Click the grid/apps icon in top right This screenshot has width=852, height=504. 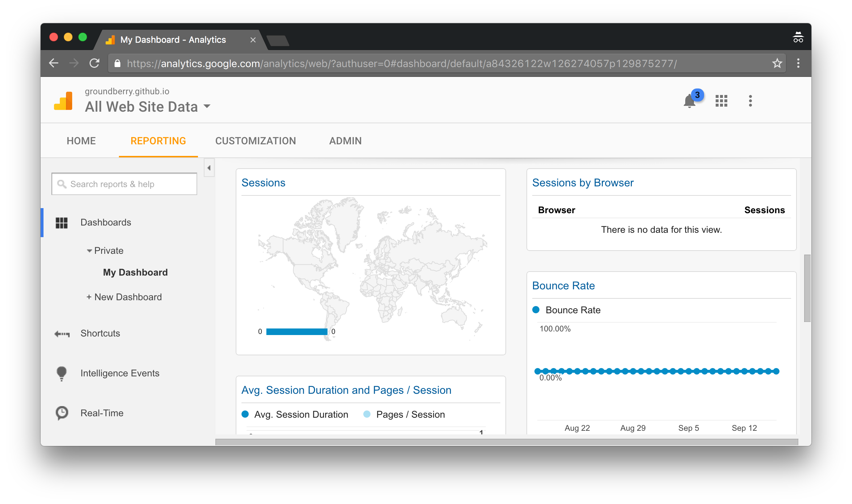pyautogui.click(x=721, y=101)
